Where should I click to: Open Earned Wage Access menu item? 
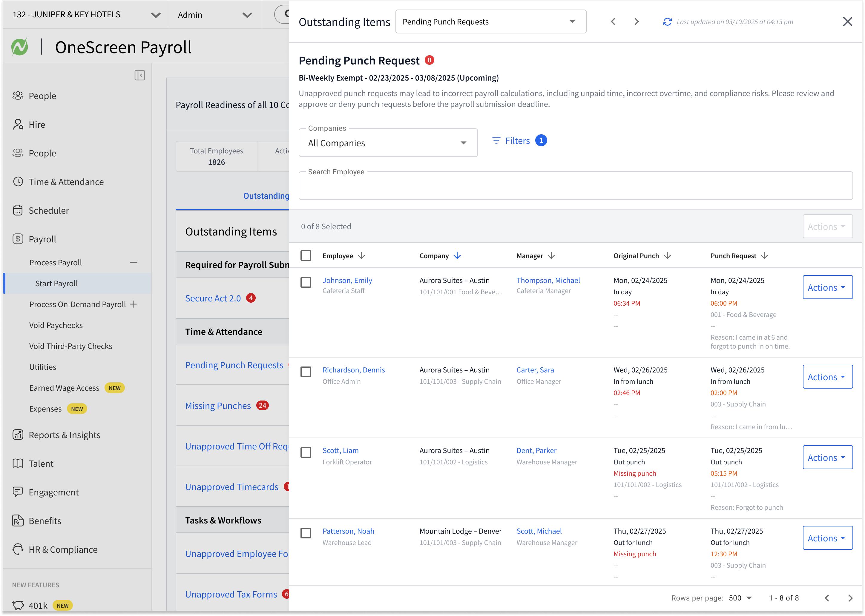(64, 388)
